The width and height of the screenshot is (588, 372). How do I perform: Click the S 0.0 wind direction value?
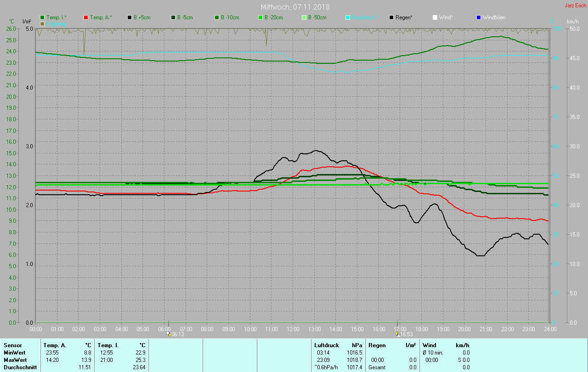464,360
